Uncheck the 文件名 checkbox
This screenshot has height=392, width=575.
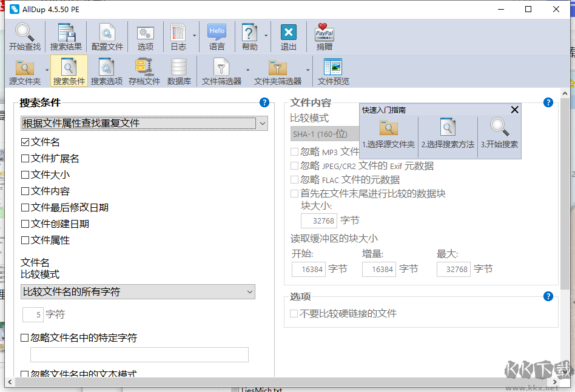[x=25, y=142]
